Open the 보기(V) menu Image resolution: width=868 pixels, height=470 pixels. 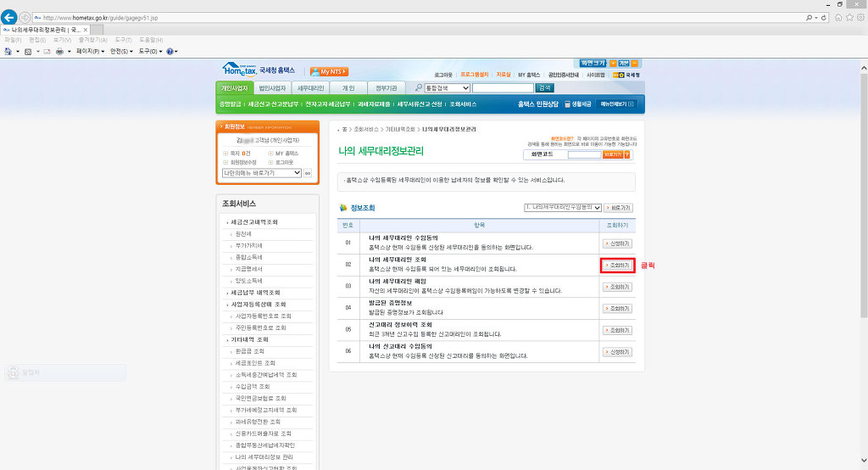click(62, 41)
